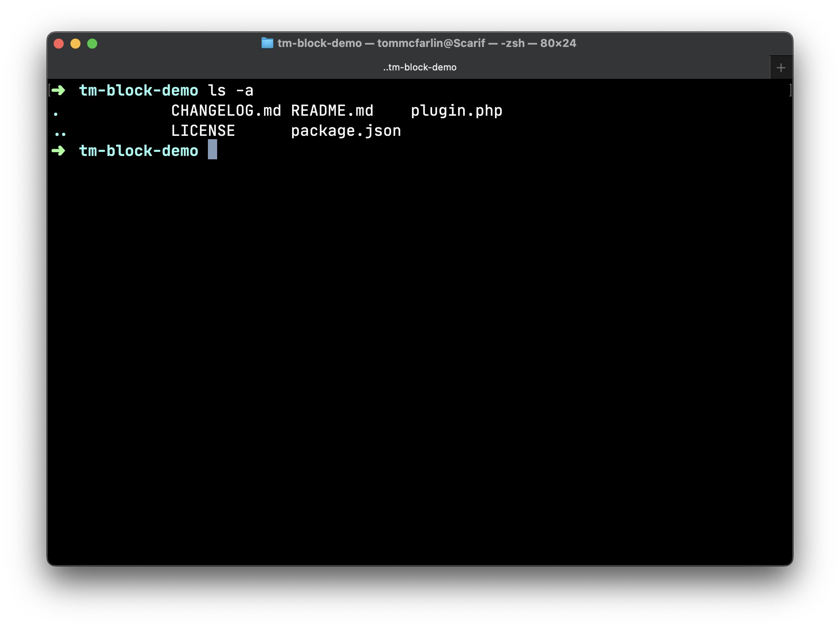Click the window title tm-block-demo

pos(319,43)
